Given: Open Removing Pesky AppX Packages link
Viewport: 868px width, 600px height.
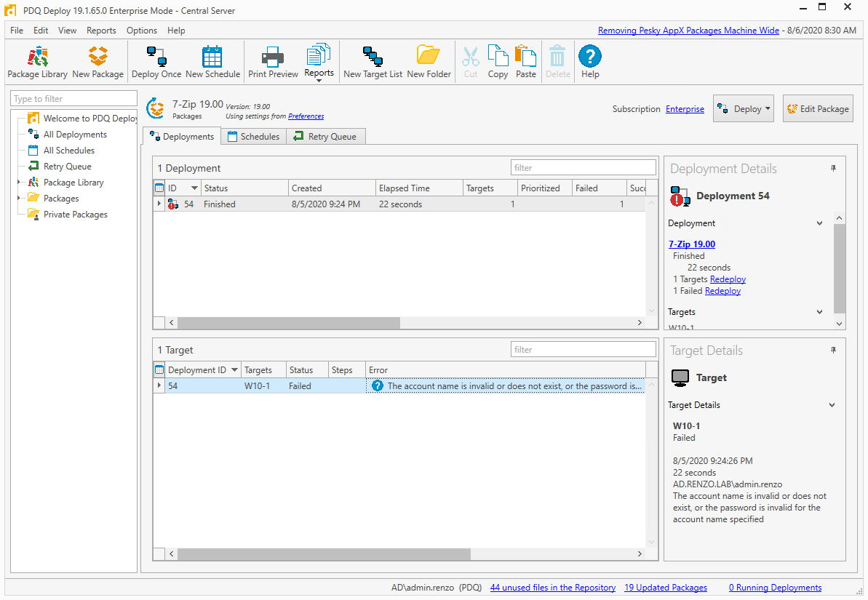Looking at the screenshot, I should coord(688,31).
